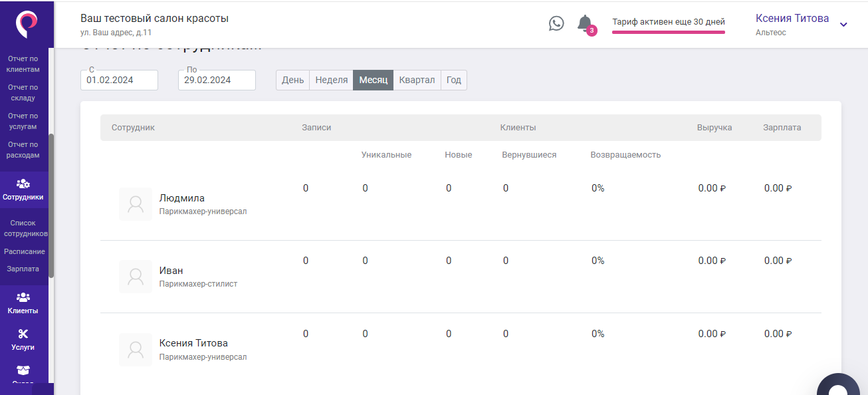Open notifications bell with 3 badge
868x395 pixels.
point(585,23)
